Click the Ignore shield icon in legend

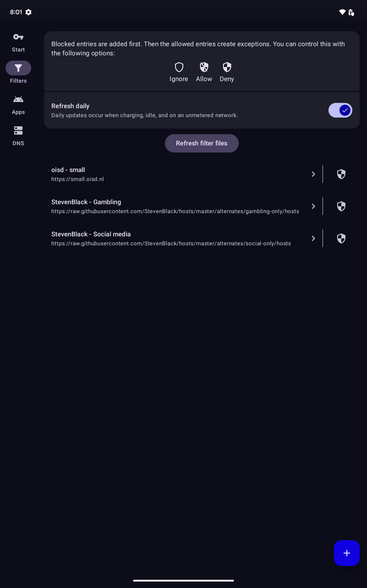click(179, 67)
